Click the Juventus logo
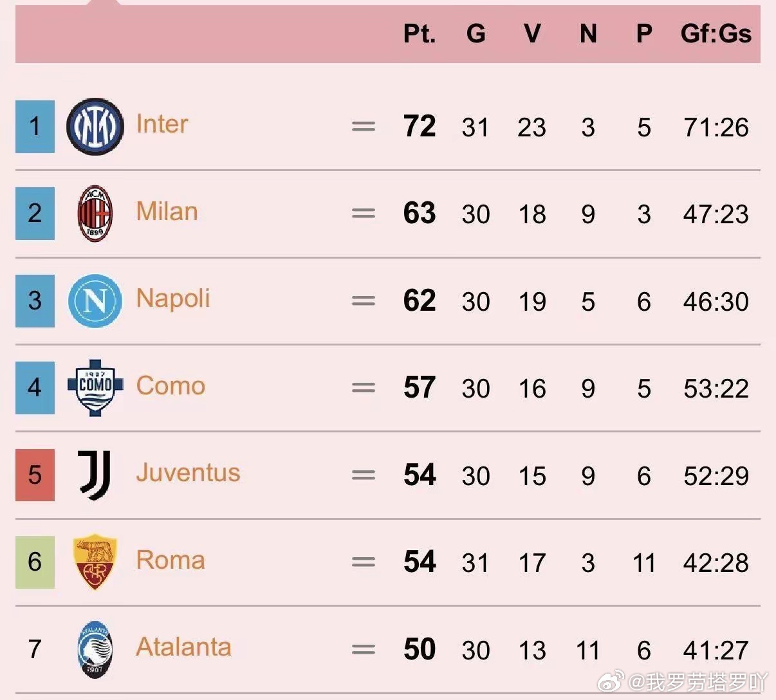Image resolution: width=776 pixels, height=700 pixels. 95,475
